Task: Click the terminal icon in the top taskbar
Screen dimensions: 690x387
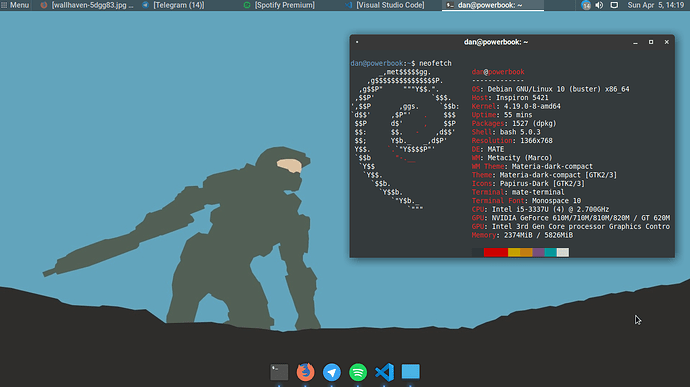Action: (x=450, y=5)
